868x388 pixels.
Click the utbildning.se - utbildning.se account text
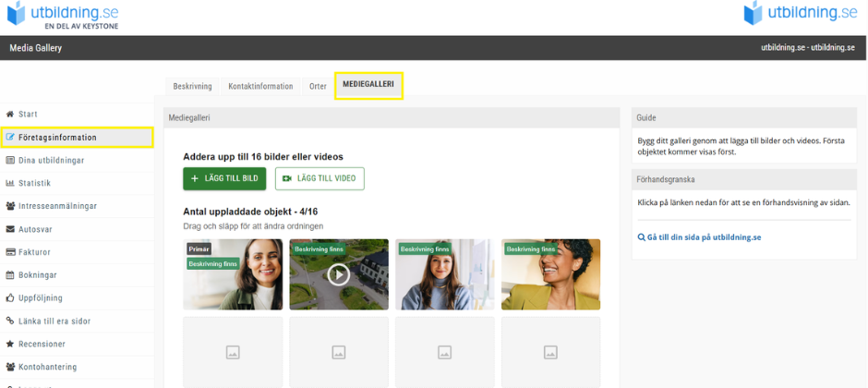click(808, 48)
